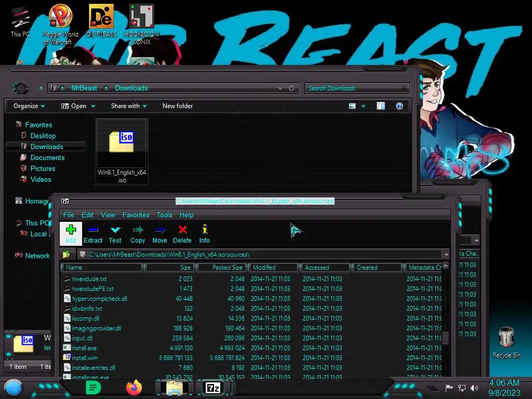The height and width of the screenshot is (399, 532).
Task: Select the Recycle Bin on desktop
Action: (x=506, y=342)
